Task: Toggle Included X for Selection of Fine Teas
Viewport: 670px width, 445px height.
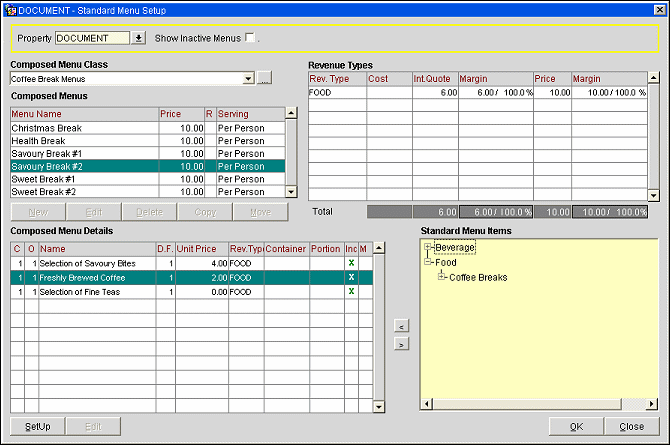Action: tap(351, 291)
